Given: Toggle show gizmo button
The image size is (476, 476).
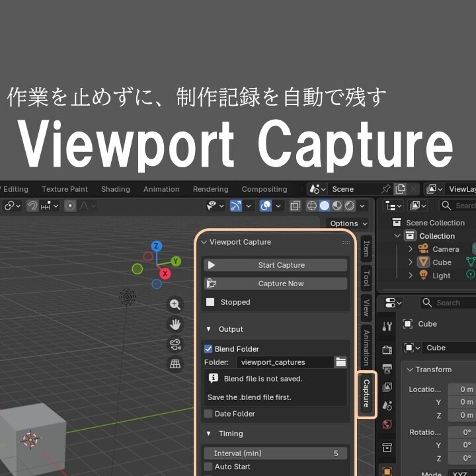Looking at the screenshot, I should point(236,206).
